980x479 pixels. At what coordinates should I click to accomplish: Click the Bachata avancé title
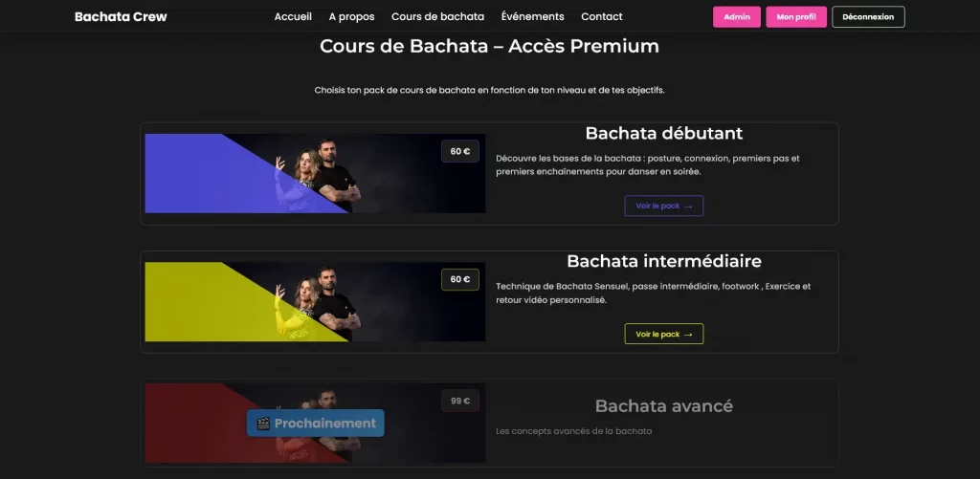664,406
